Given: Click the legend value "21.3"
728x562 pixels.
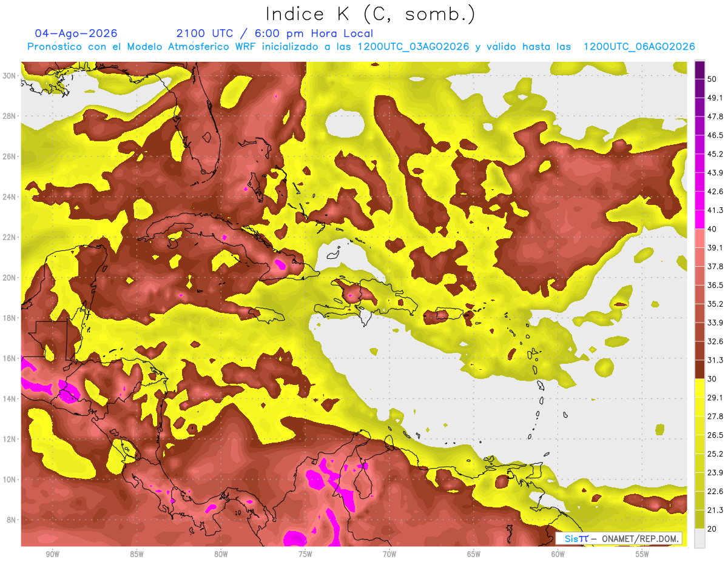Looking at the screenshot, I should [715, 510].
